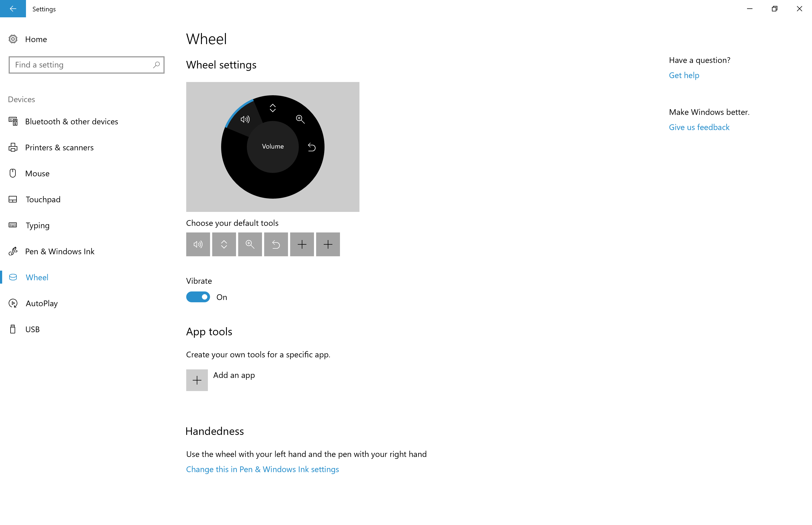Image resolution: width=812 pixels, height=525 pixels.
Task: Click the second plus/add tool slot
Action: 327,244
